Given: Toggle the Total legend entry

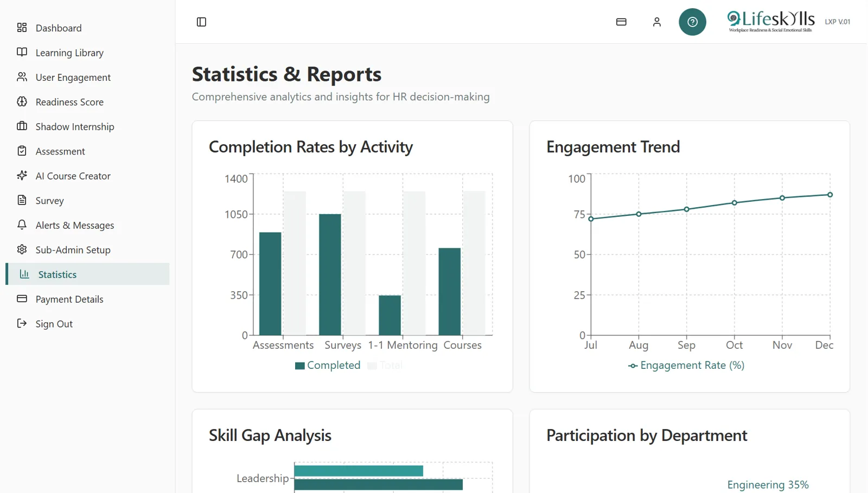Looking at the screenshot, I should pos(385,365).
